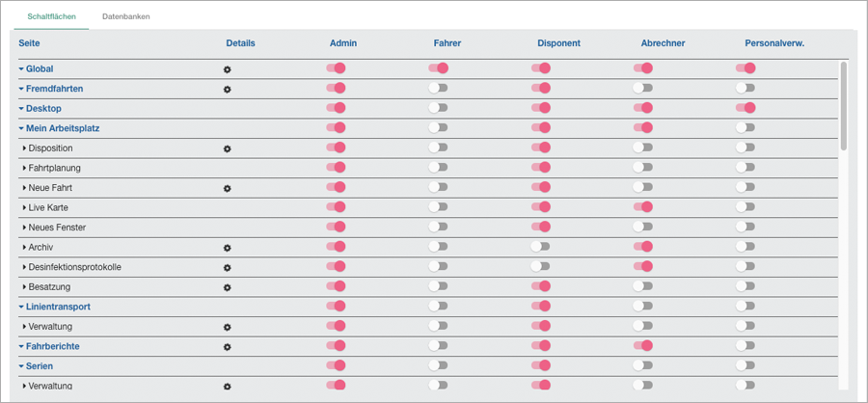Image resolution: width=868 pixels, height=403 pixels.
Task: Click the Besatzung details gear icon
Action: [227, 287]
